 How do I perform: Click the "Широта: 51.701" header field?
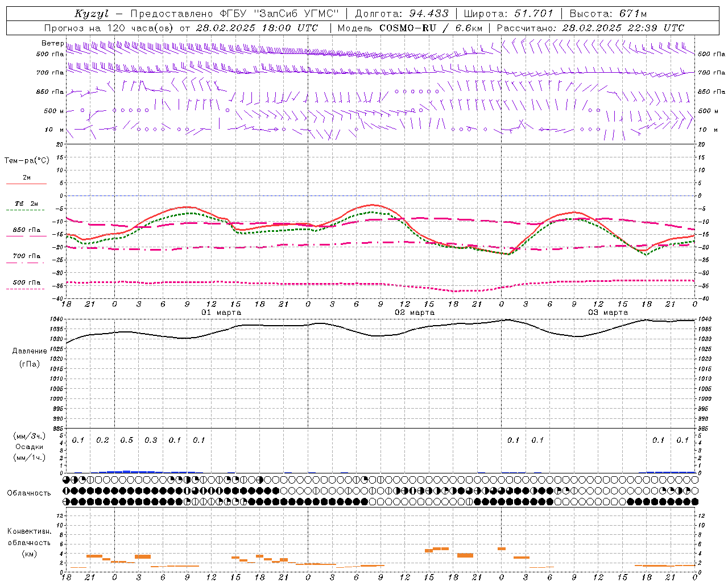point(508,14)
